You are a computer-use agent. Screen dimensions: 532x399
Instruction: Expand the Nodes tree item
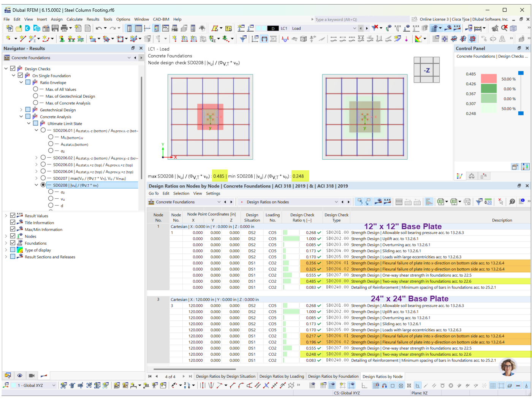click(6, 236)
